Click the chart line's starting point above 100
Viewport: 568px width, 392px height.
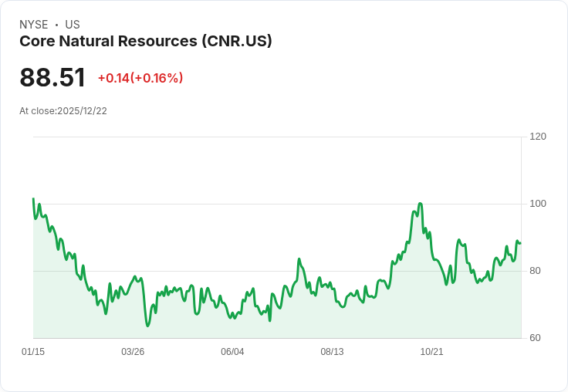[33, 198]
